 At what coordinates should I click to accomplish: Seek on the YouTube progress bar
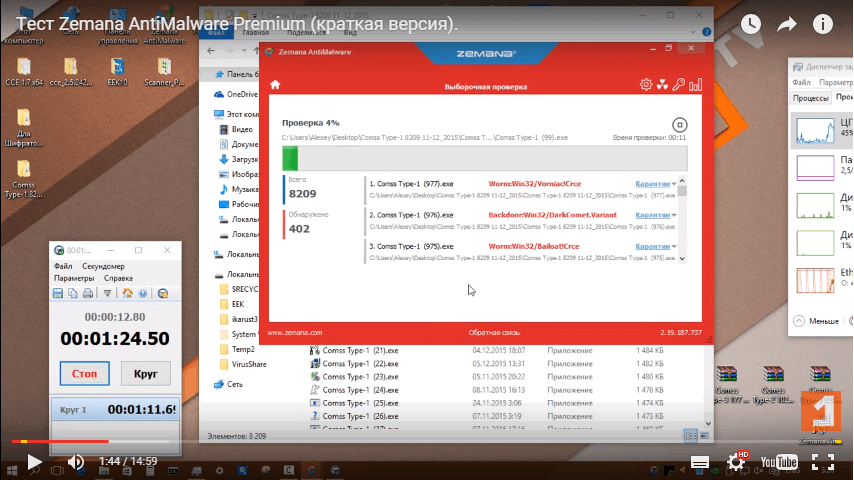(x=427, y=441)
